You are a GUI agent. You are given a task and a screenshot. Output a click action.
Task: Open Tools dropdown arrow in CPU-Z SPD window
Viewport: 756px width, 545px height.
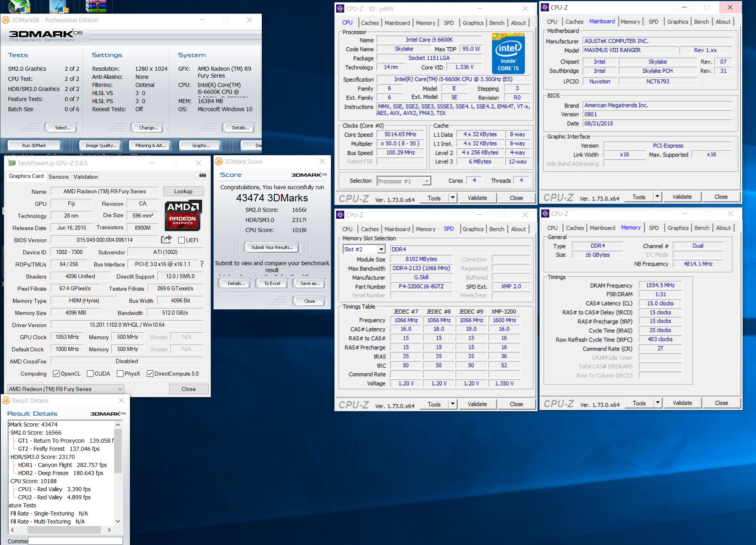[453, 404]
